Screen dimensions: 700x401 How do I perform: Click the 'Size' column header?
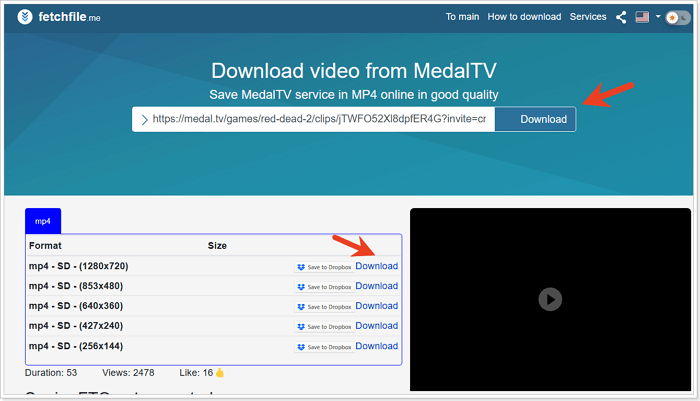click(x=217, y=246)
